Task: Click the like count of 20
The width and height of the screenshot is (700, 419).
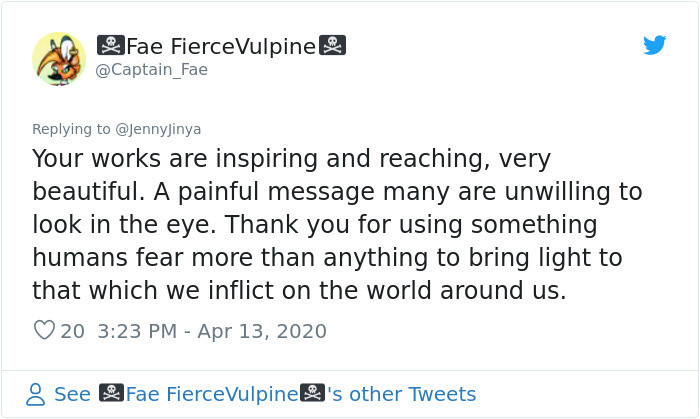Action: 72,332
